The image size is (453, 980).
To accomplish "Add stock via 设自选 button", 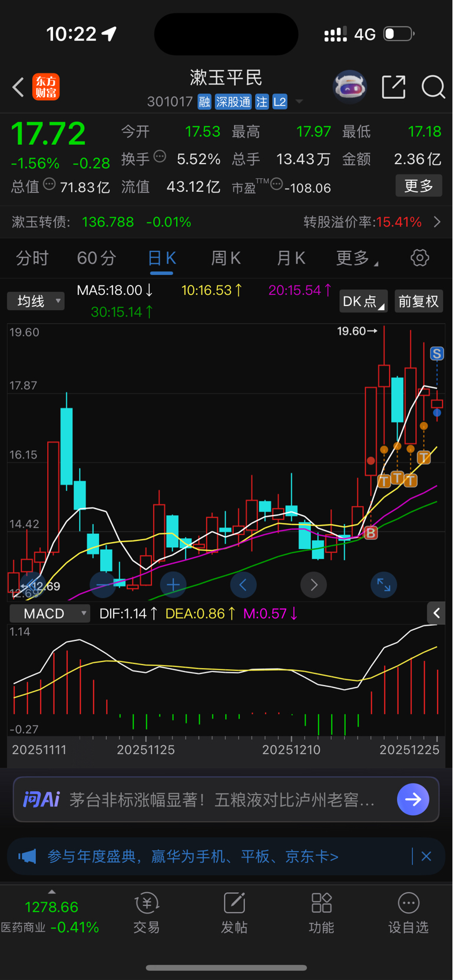I will [x=408, y=913].
